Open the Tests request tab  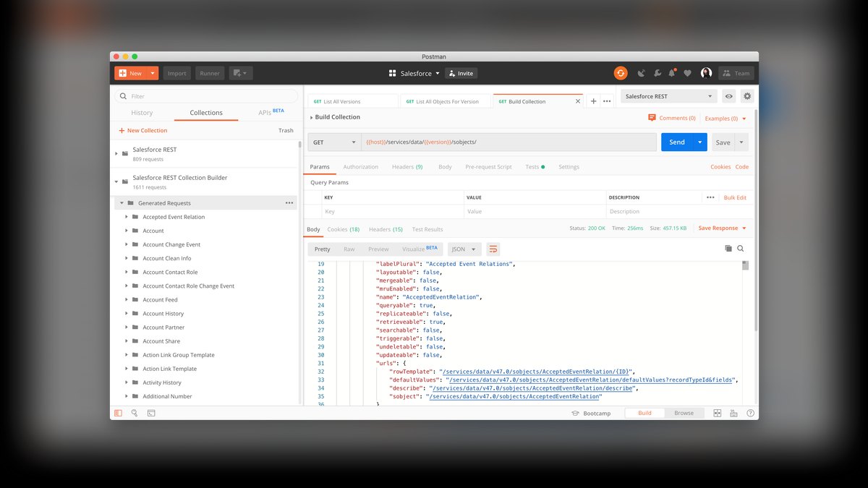point(535,167)
